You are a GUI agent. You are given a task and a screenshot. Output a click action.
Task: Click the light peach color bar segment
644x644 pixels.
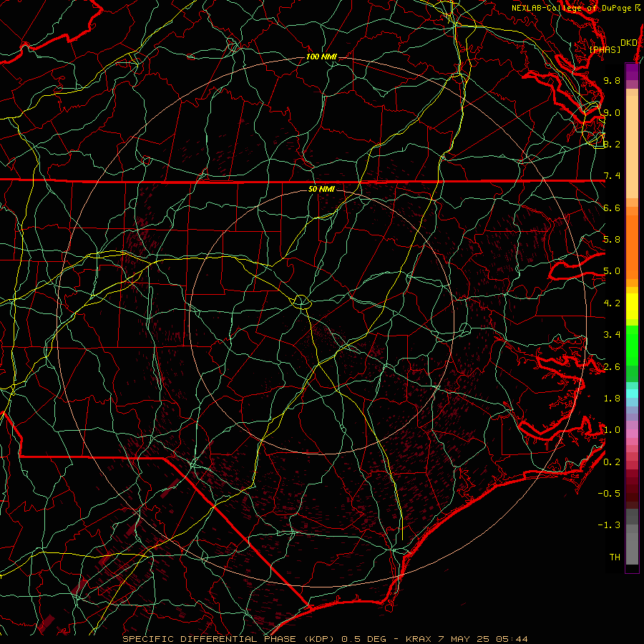[x=632, y=147]
